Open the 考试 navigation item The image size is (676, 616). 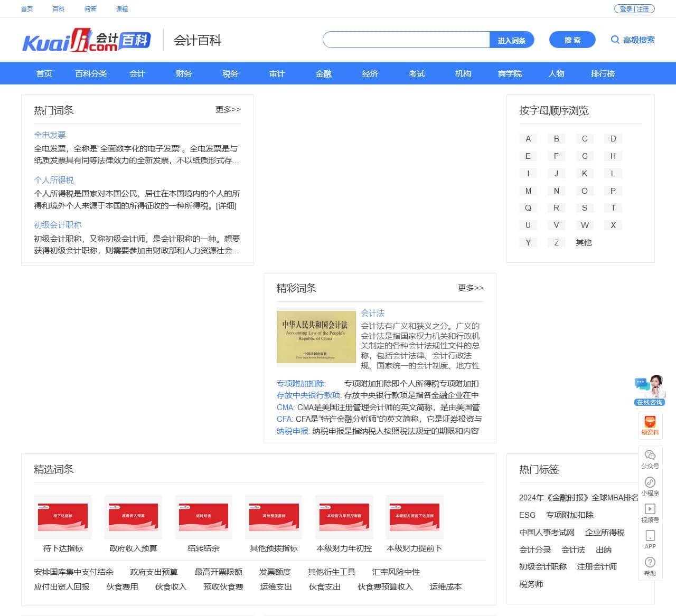pyautogui.click(x=417, y=73)
